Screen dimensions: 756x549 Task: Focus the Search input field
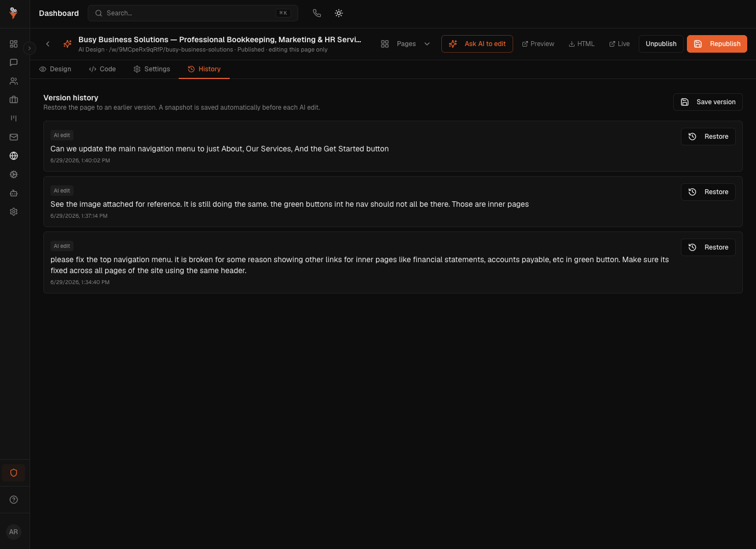pyautogui.click(x=193, y=13)
